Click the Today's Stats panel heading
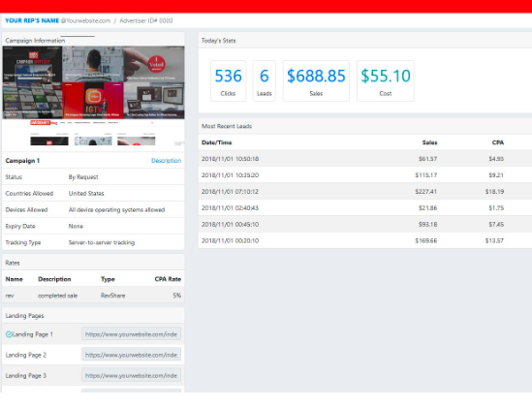The height and width of the screenshot is (408, 532). pos(218,41)
